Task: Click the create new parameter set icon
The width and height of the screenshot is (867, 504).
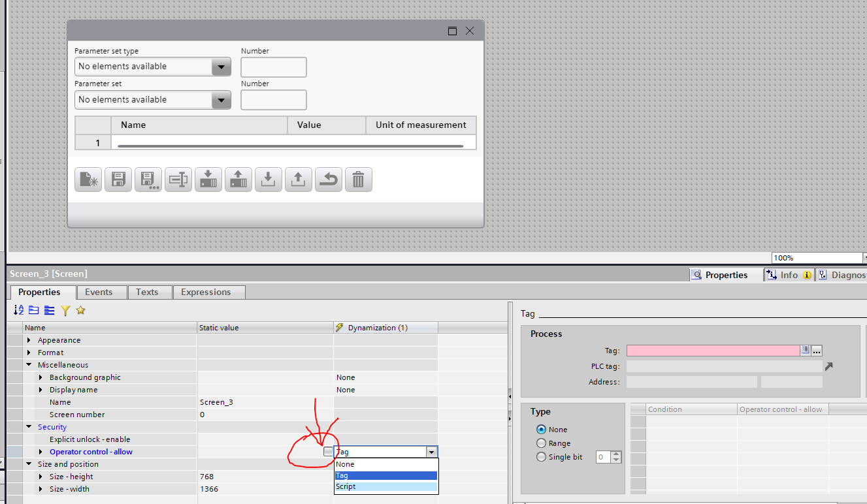Action: click(88, 180)
